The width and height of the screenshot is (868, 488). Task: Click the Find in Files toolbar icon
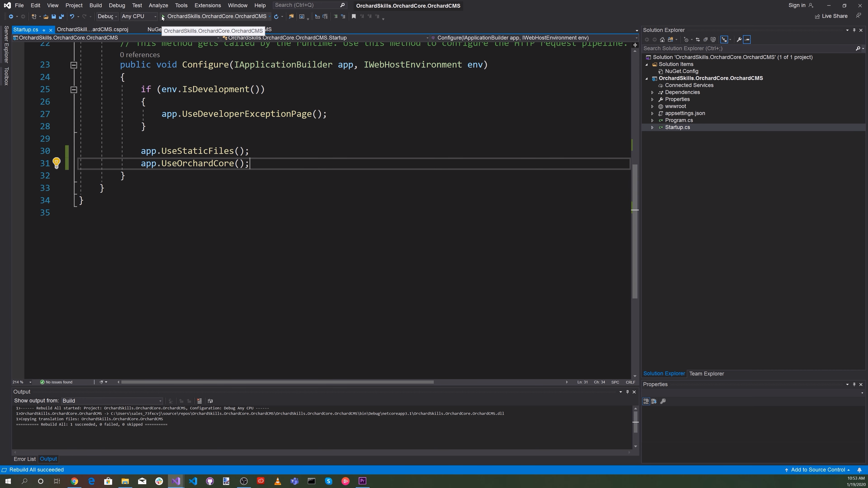tap(291, 16)
